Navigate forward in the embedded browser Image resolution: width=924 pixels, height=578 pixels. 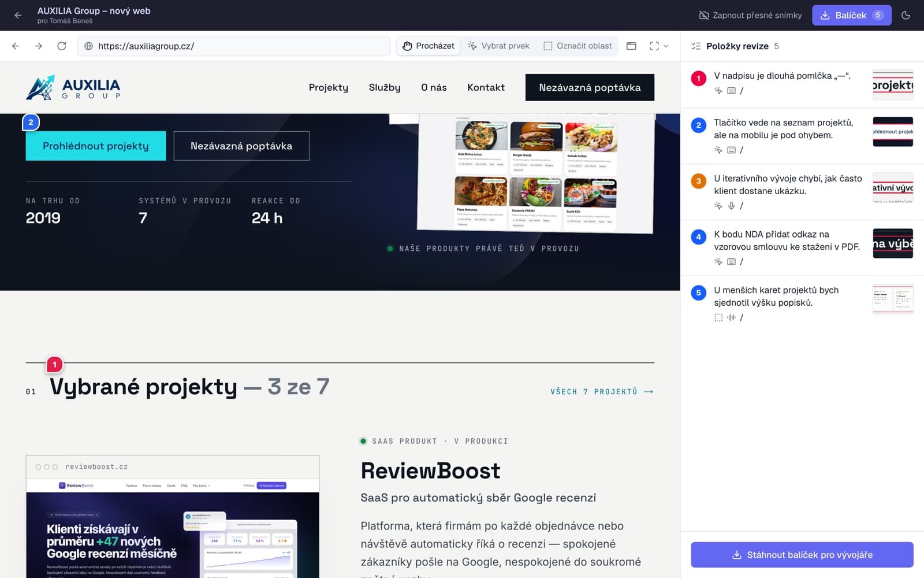[39, 46]
